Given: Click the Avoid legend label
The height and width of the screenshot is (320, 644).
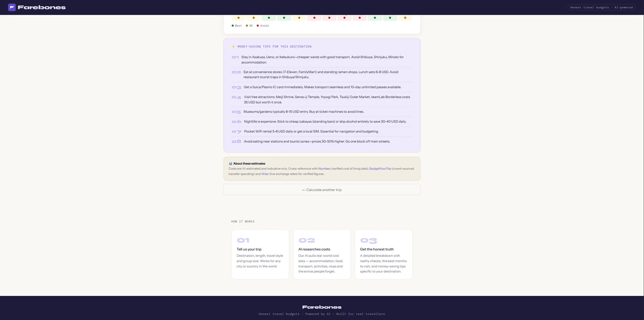Looking at the screenshot, I should coord(265,26).
